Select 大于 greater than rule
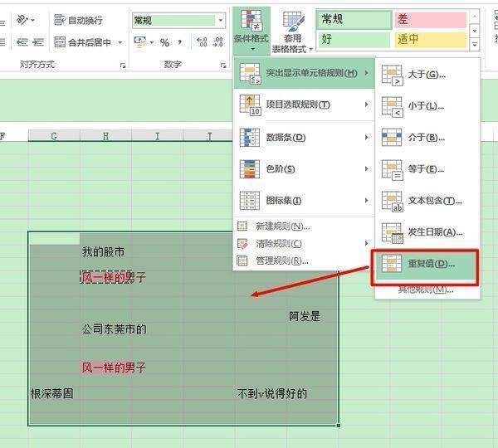 pos(427,75)
